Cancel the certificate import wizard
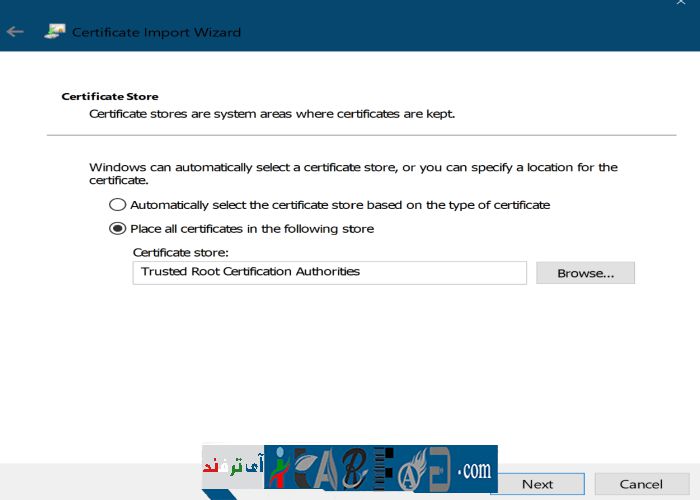 (x=641, y=484)
